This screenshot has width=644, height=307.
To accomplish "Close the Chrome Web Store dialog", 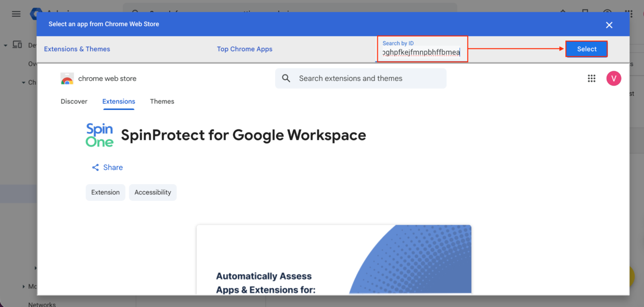I will click(x=609, y=25).
